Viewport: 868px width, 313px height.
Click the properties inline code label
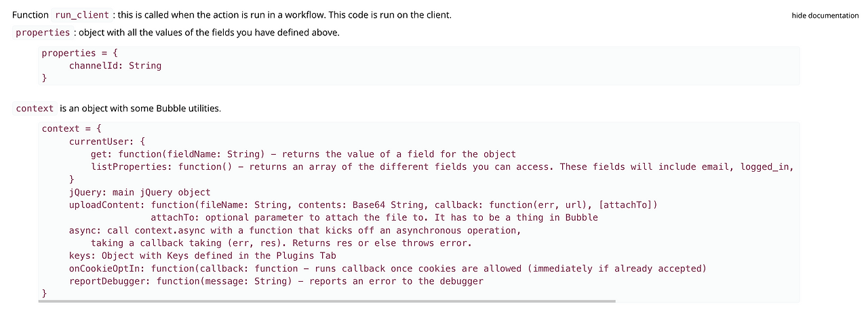(x=43, y=33)
